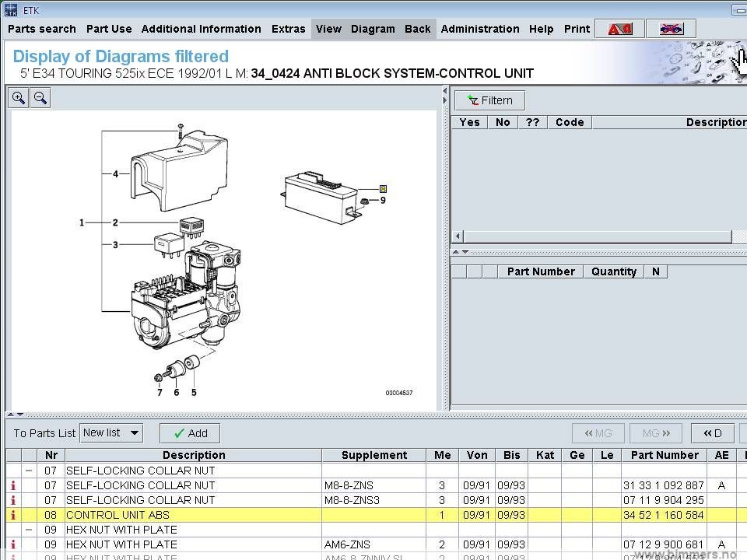Click Part Number header in right panel
This screenshot has height=560, width=747.
tap(541, 272)
